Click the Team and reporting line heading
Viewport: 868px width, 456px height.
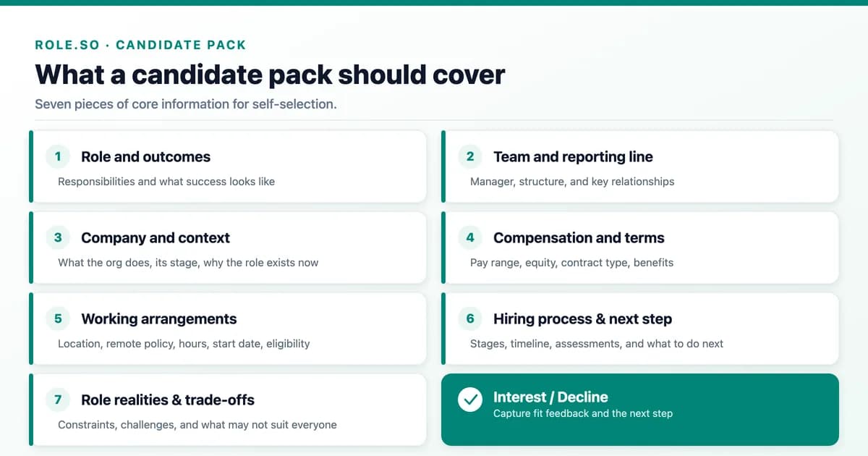click(x=573, y=156)
